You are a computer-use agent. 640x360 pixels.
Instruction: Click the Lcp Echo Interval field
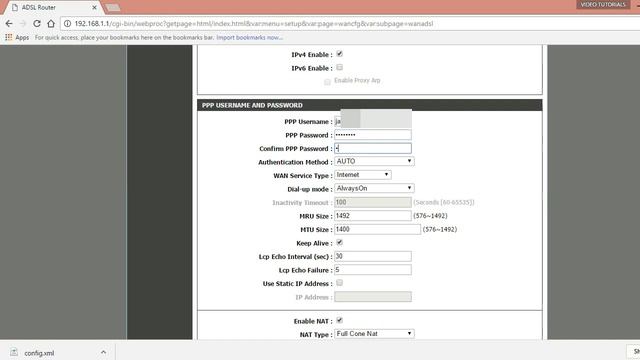pyautogui.click(x=373, y=256)
